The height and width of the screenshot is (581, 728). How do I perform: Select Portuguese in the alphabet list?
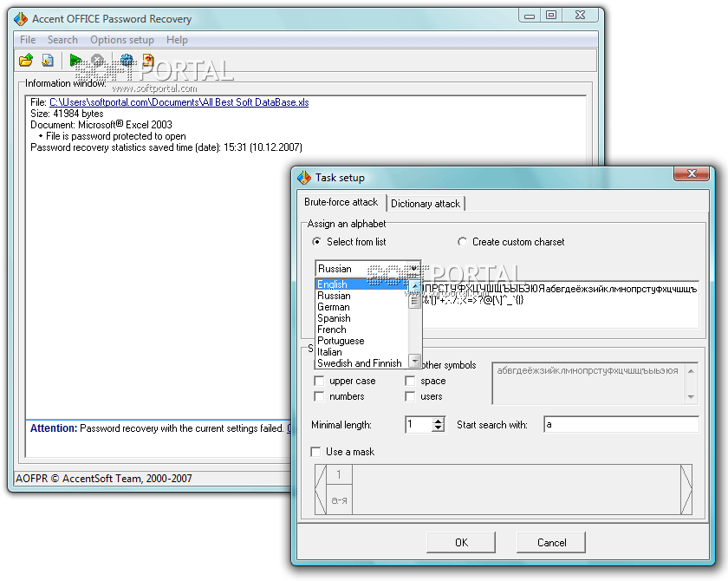362,341
